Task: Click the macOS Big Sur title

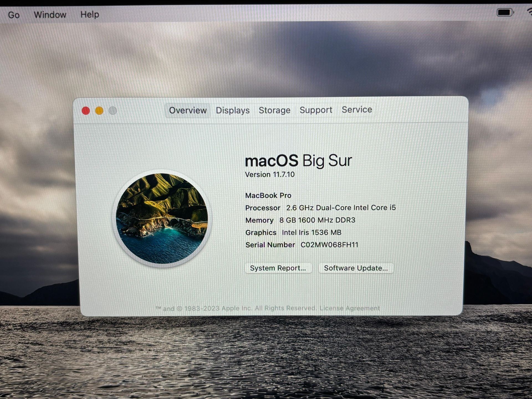Action: (298, 161)
